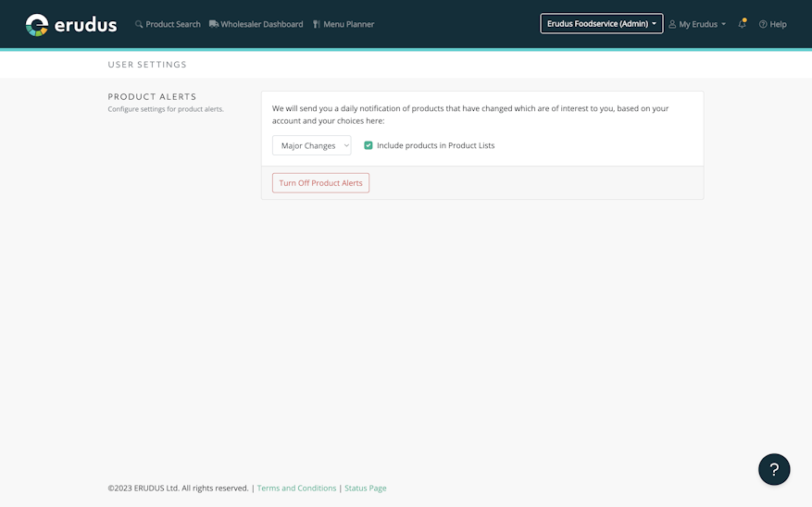Open notifications bell

pyautogui.click(x=742, y=24)
